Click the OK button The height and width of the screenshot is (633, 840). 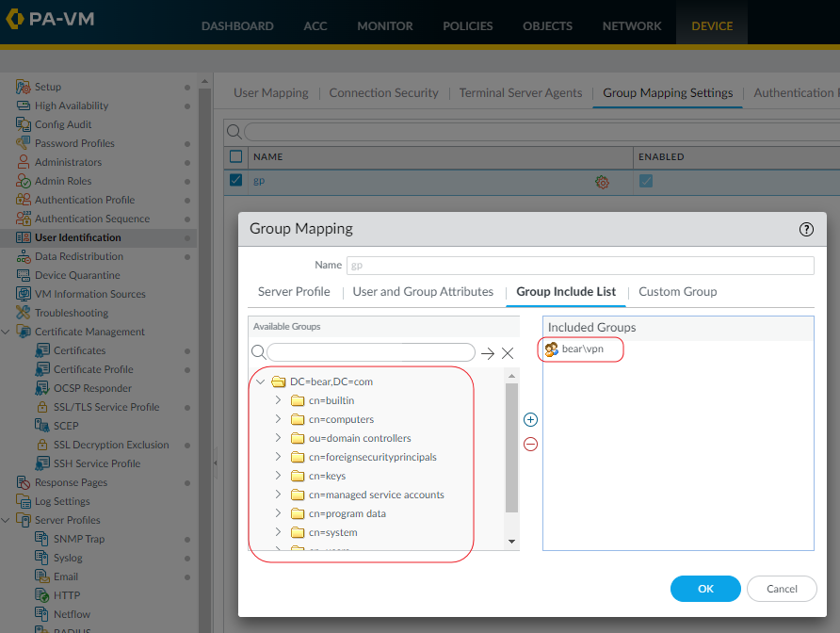(x=705, y=589)
